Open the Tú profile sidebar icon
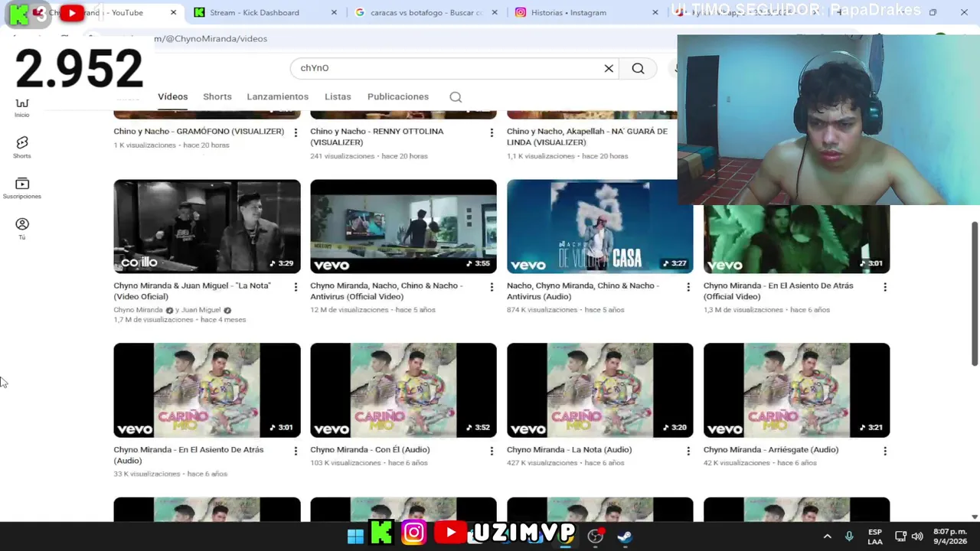980x551 pixels. coord(21,229)
